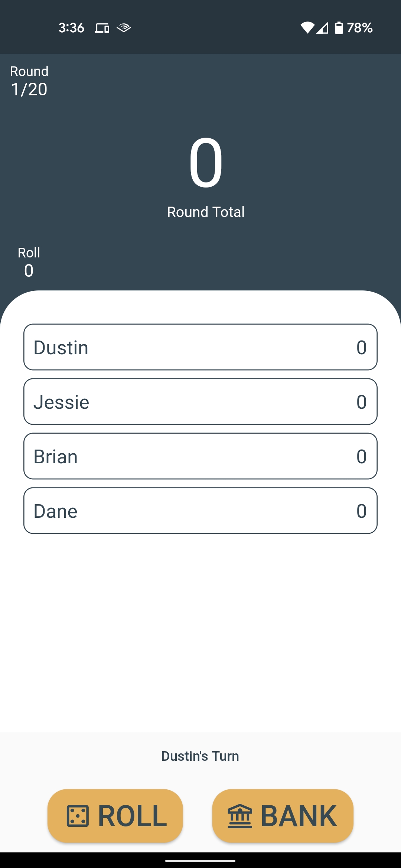
Task: Tap the 3:36 clock in status bar
Action: [71, 28]
